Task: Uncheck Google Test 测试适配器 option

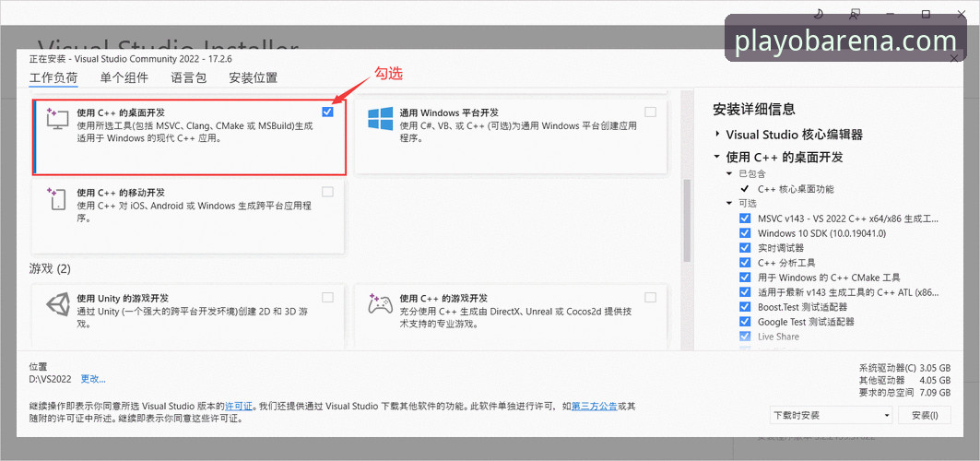Action: [745, 322]
